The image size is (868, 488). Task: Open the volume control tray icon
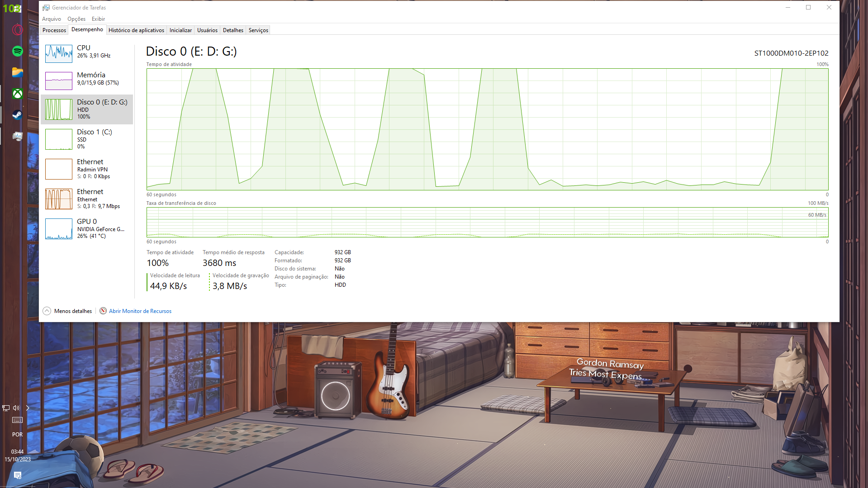pos(16,408)
